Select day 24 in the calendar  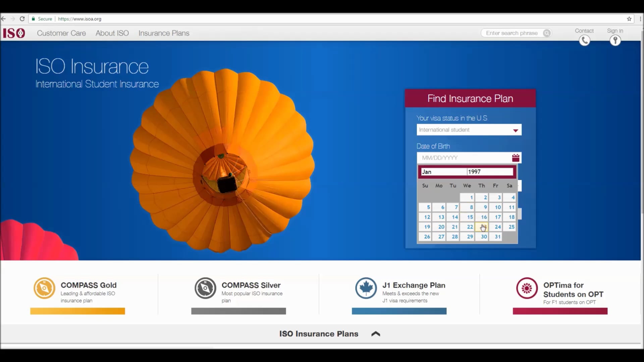pyautogui.click(x=495, y=227)
